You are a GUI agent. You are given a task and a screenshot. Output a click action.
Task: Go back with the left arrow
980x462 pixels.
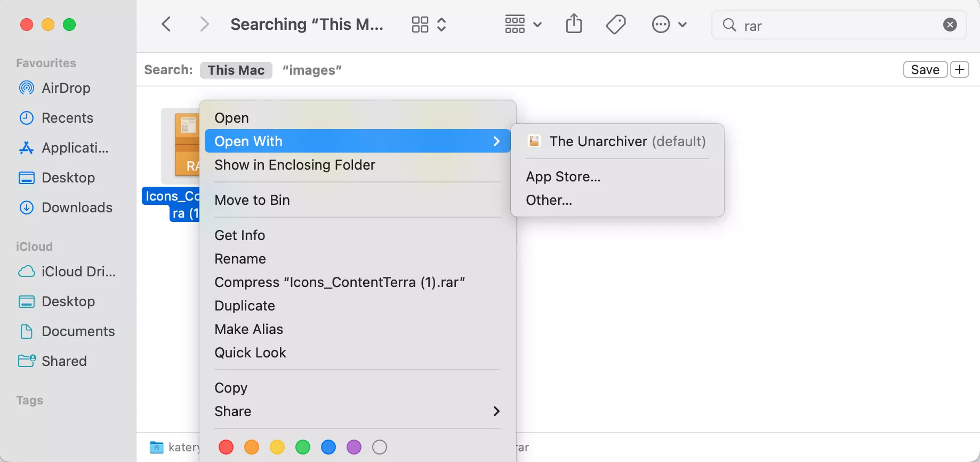click(166, 24)
